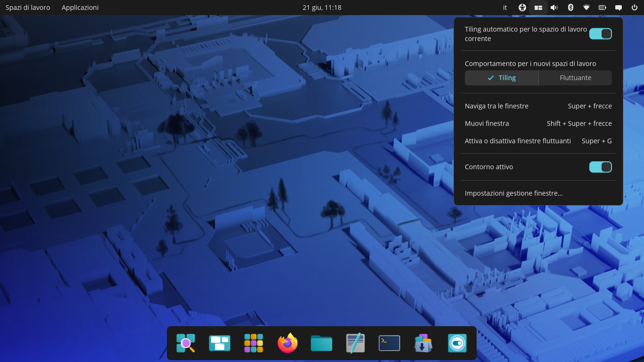
Task: Open the Pop!_Shop download icon in dock
Action: [423, 343]
